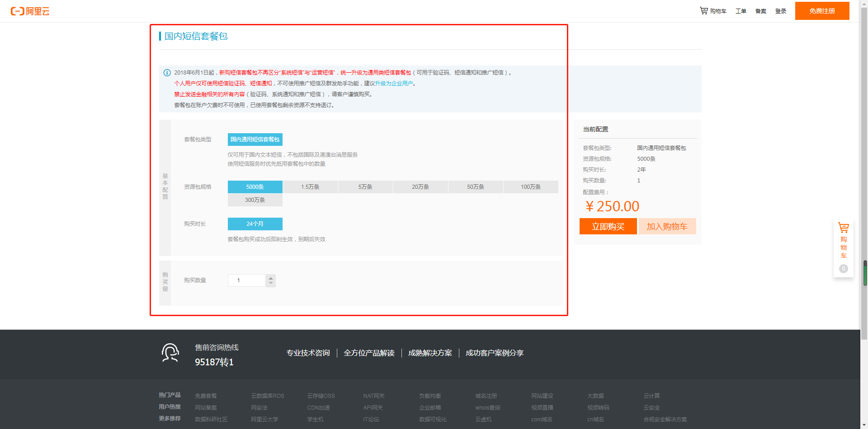Open the cart icon in the top navigation
The height and width of the screenshot is (429, 868).
pyautogui.click(x=704, y=10)
